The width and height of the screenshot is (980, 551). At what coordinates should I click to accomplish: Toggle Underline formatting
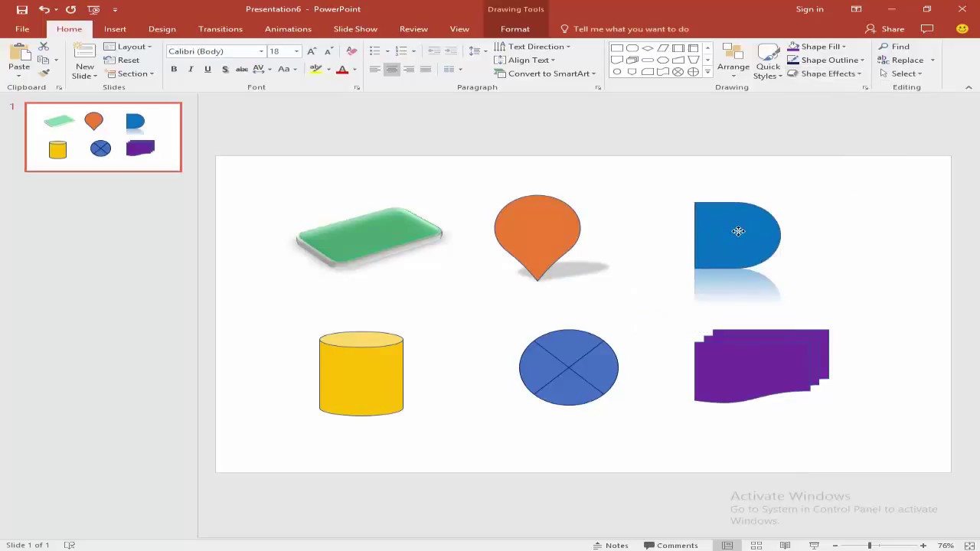tap(207, 69)
